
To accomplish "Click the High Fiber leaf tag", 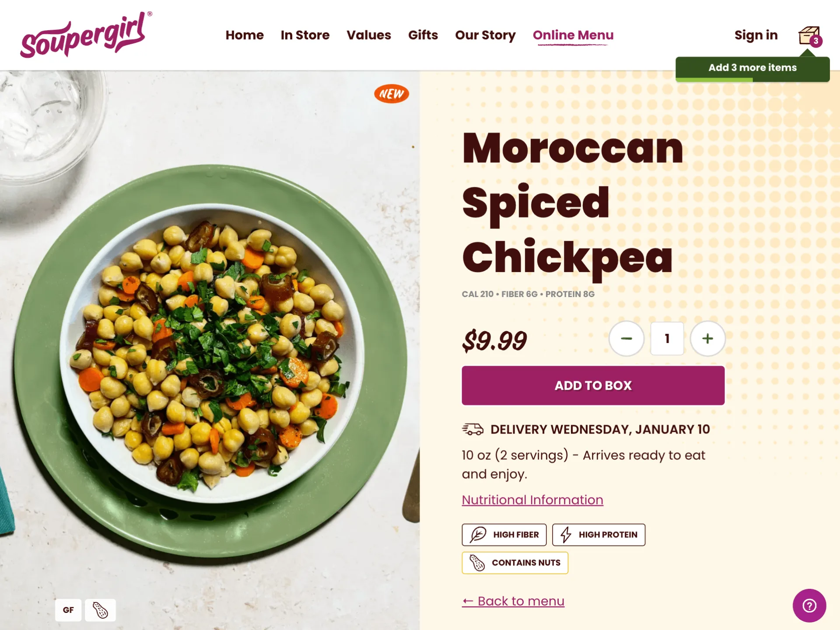I will point(504,535).
